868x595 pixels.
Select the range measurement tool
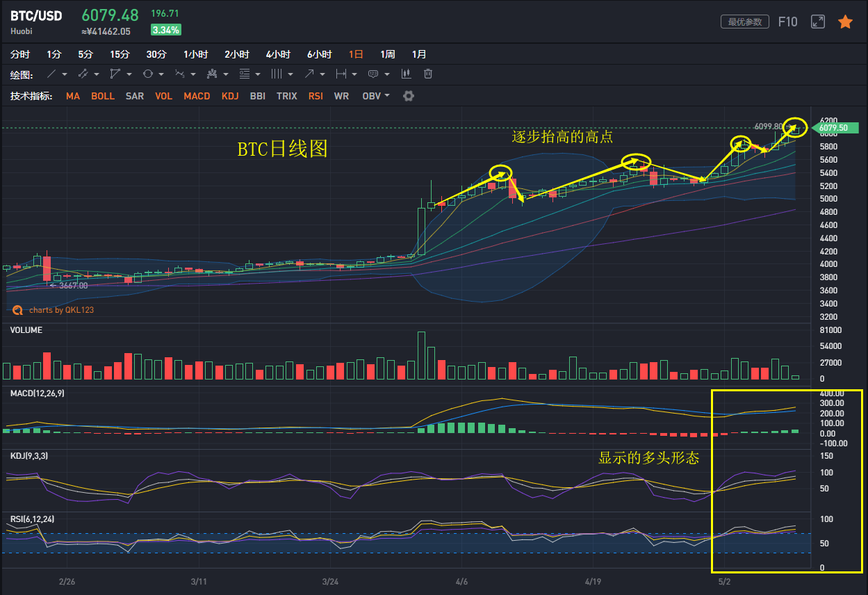341,74
